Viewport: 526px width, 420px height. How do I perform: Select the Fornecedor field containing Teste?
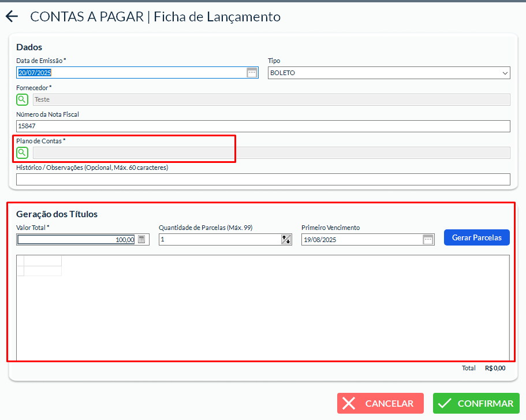[x=271, y=99]
